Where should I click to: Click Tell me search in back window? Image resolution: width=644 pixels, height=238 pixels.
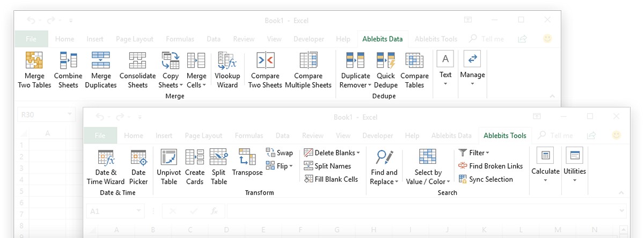click(486, 39)
